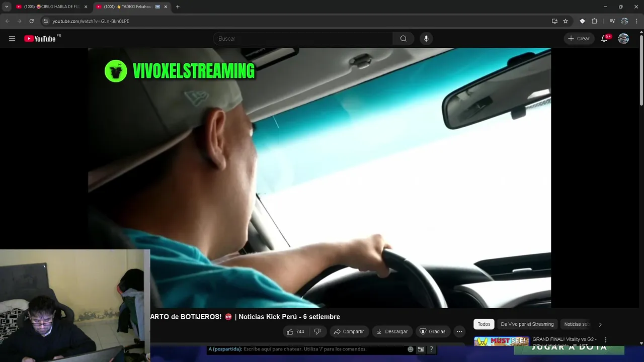Viewport: 644px width, 362px height.
Task: Send thanks with Gracias button
Action: pos(433,331)
